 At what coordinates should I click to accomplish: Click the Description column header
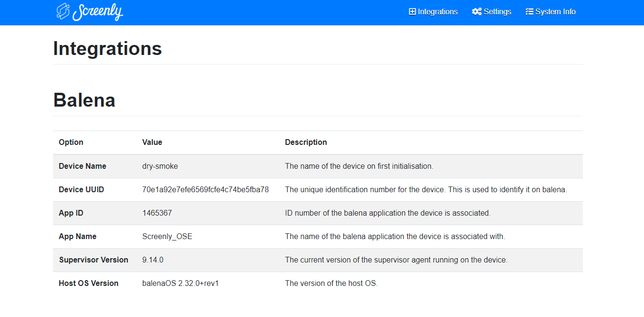[306, 142]
